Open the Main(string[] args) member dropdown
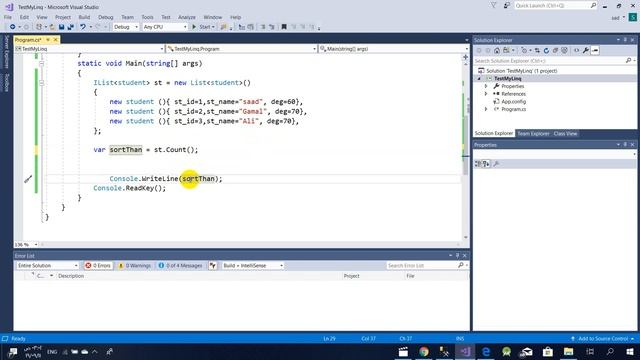Screen dimensions: 640x360 point(394,49)
